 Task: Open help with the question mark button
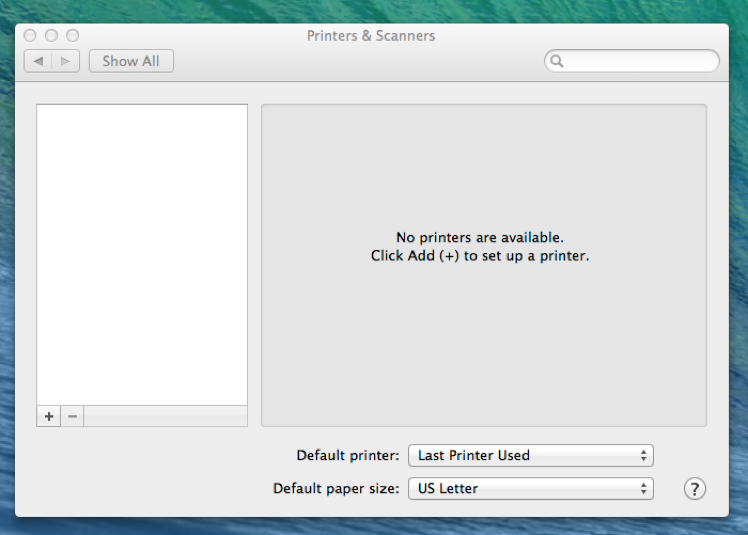[695, 489]
